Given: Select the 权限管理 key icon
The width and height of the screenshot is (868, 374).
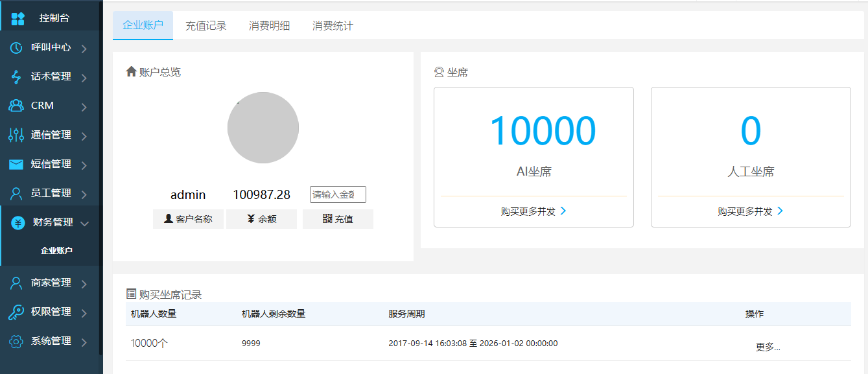Looking at the screenshot, I should [x=17, y=312].
